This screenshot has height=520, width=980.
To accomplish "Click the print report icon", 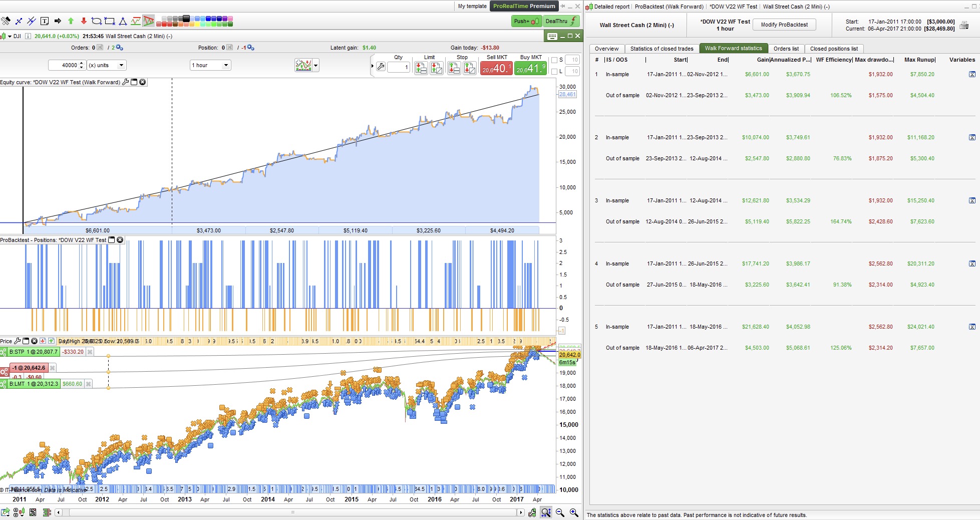I will point(963,25).
